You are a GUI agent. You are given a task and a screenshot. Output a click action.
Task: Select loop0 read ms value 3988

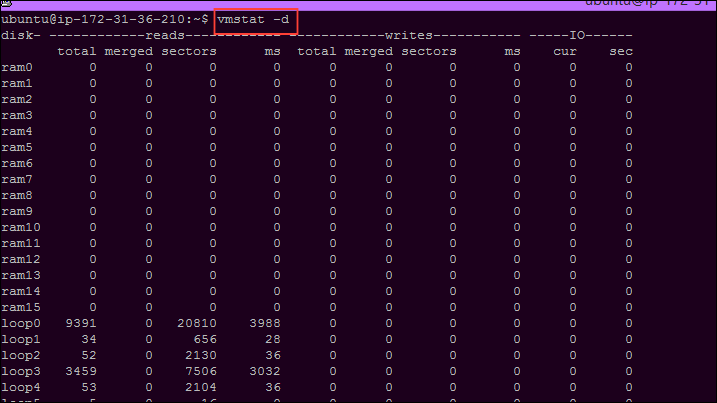coord(264,323)
